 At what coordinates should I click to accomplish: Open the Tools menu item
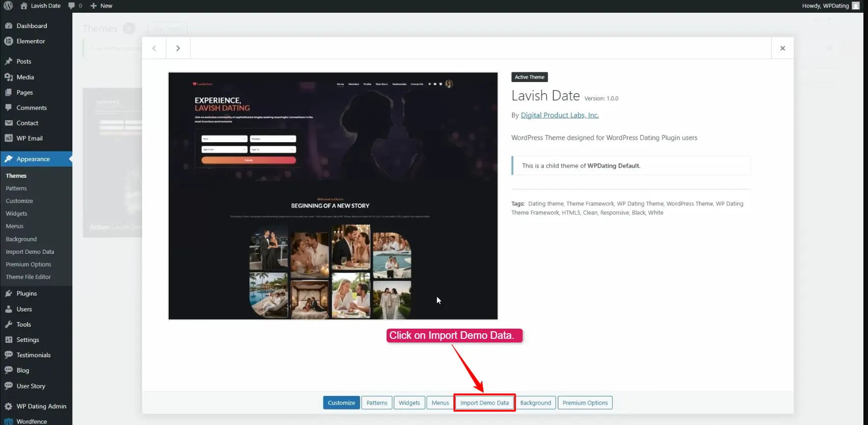[23, 325]
